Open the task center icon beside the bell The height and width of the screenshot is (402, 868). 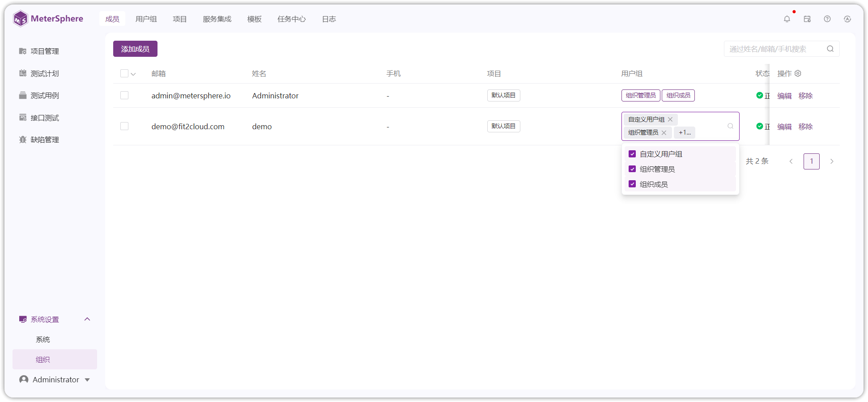coord(807,19)
